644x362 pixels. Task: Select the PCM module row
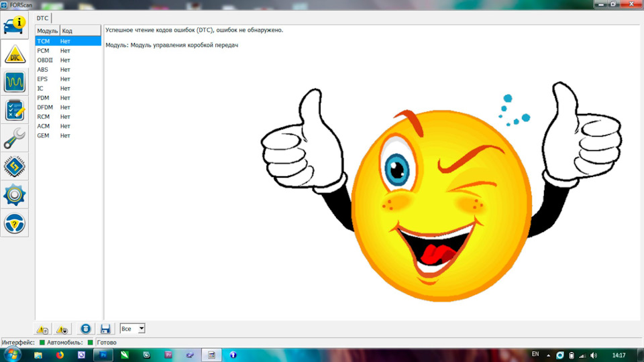[68, 50]
